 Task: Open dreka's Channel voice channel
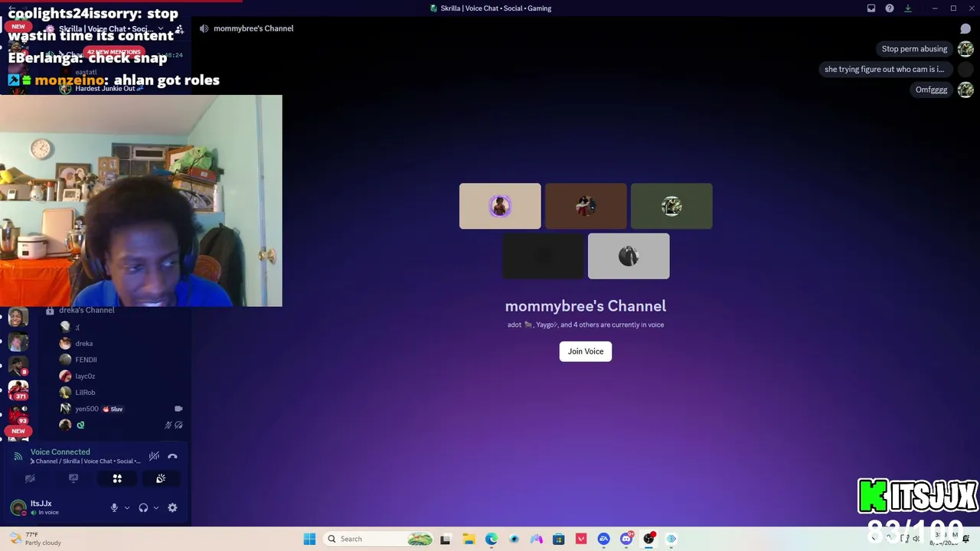click(x=87, y=310)
